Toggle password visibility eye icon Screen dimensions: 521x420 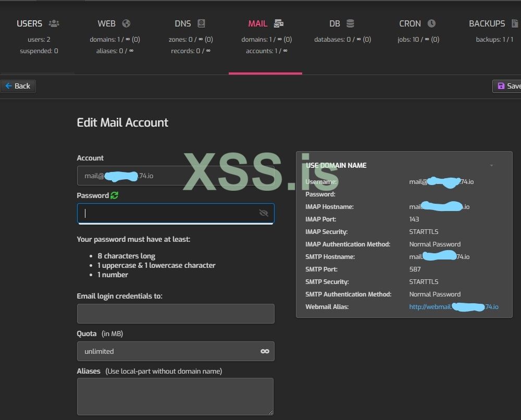264,213
